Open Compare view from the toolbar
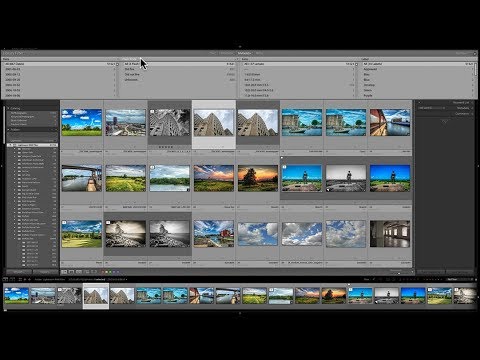Viewport: 480px width, 360px height. click(79, 272)
